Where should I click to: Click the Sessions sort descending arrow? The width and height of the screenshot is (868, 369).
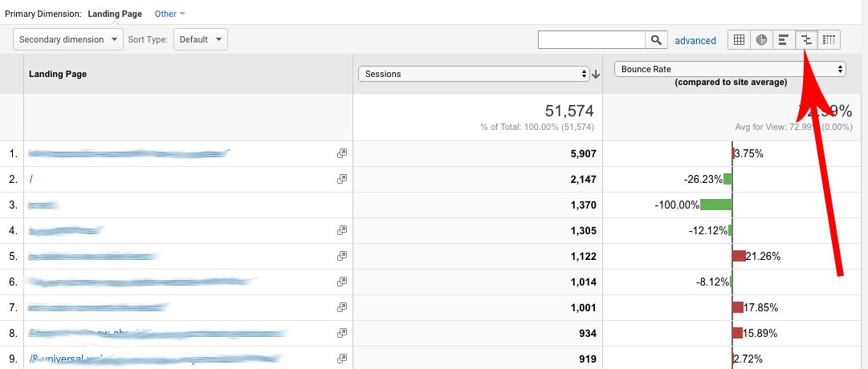[x=596, y=75]
